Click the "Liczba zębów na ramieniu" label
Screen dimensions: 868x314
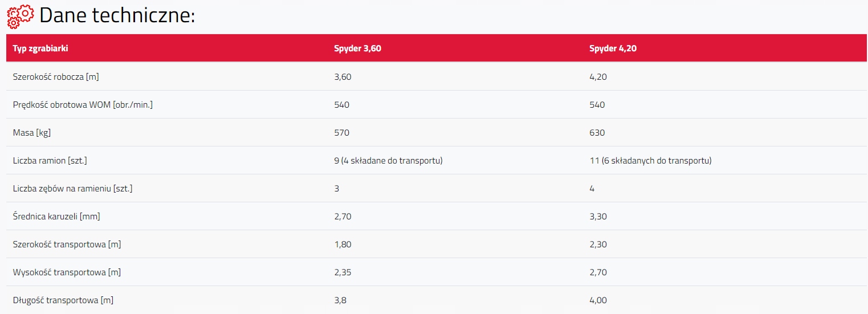pos(72,189)
